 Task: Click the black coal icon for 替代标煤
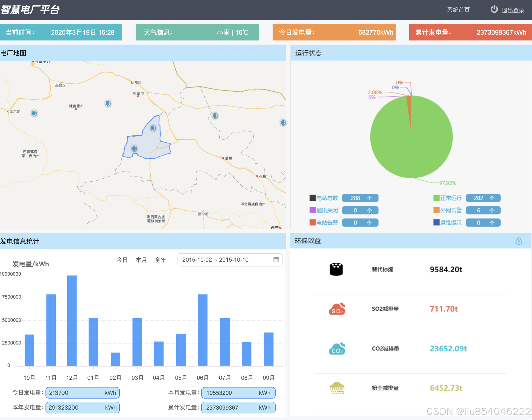click(336, 269)
